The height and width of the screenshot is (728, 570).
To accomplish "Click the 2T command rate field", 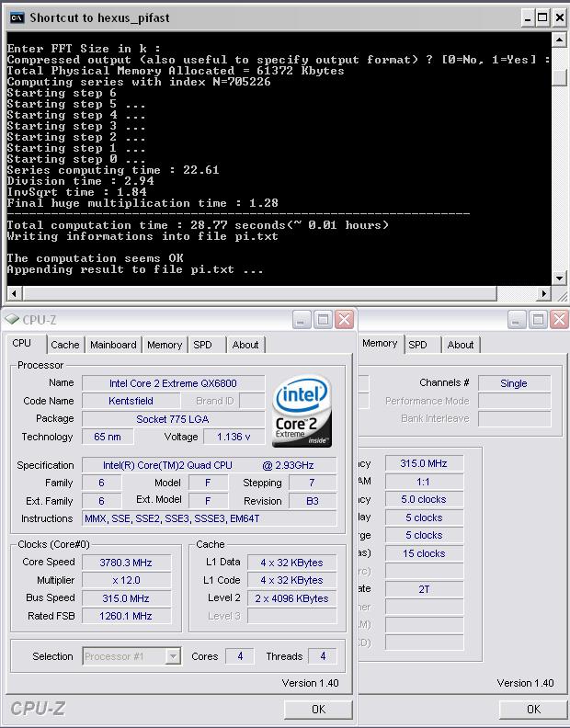I will pos(424,589).
